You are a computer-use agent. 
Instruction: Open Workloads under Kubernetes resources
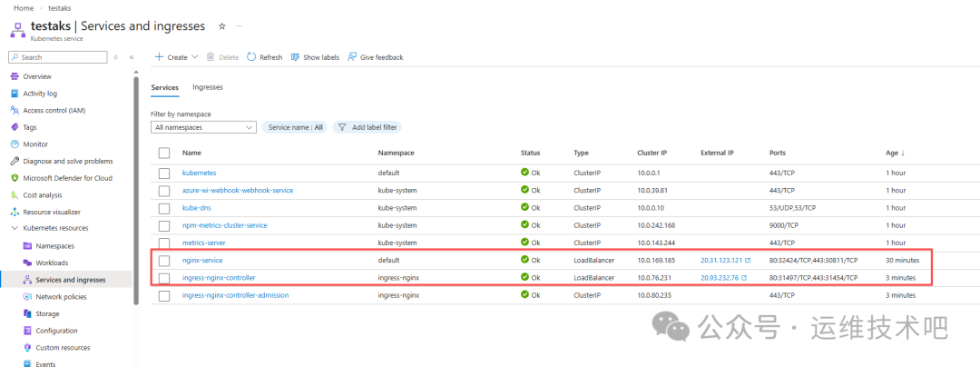[52, 263]
